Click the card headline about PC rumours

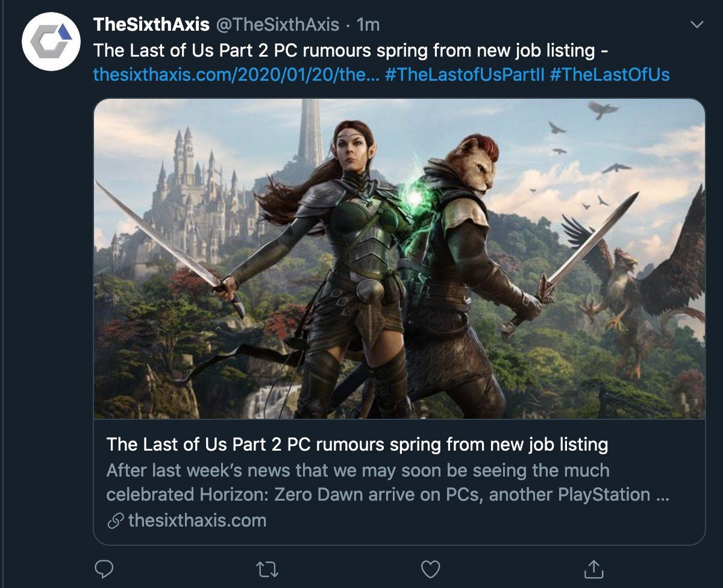[x=357, y=445]
